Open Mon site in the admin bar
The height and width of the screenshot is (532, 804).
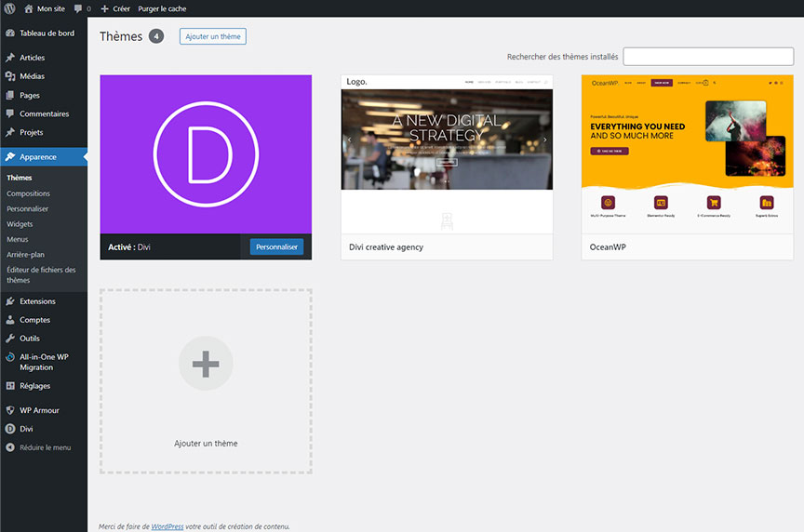click(51, 8)
